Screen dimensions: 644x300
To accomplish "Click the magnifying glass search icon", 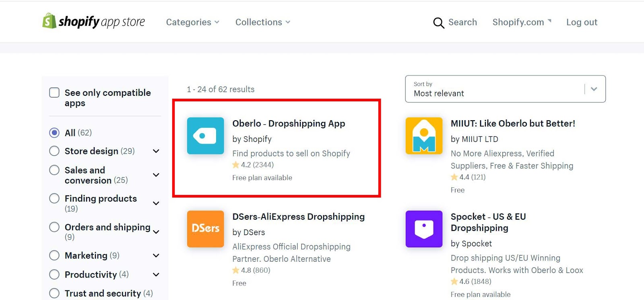I will 438,23.
